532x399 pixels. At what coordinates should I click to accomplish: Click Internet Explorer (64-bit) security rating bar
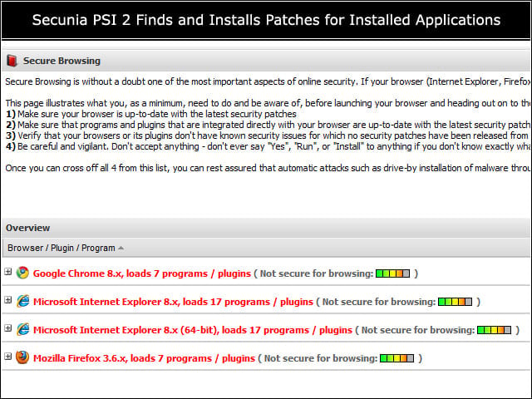(x=494, y=330)
